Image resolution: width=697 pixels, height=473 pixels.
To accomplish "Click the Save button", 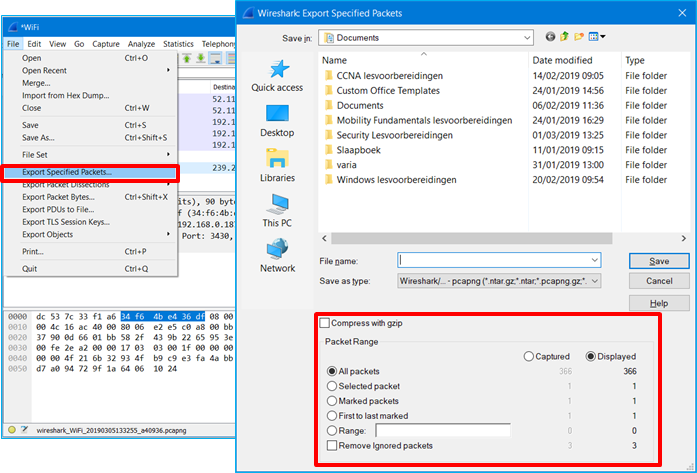I will 659,261.
